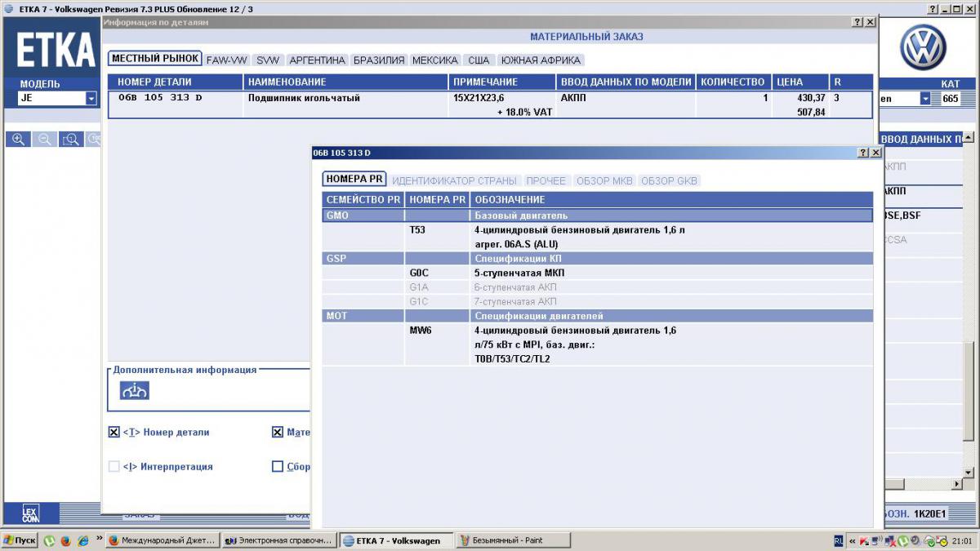Image resolution: width=980 pixels, height=551 pixels.
Task: Select the SVW tab
Action: click(x=268, y=60)
